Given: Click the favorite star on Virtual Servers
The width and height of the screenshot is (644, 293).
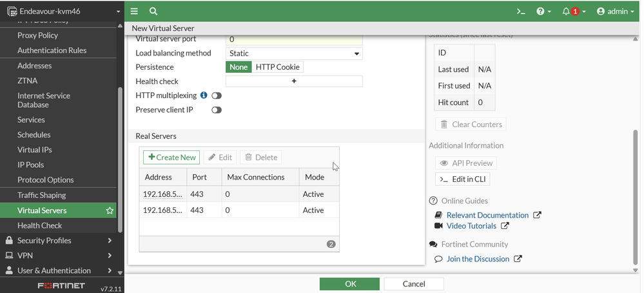Looking at the screenshot, I should (110, 210).
